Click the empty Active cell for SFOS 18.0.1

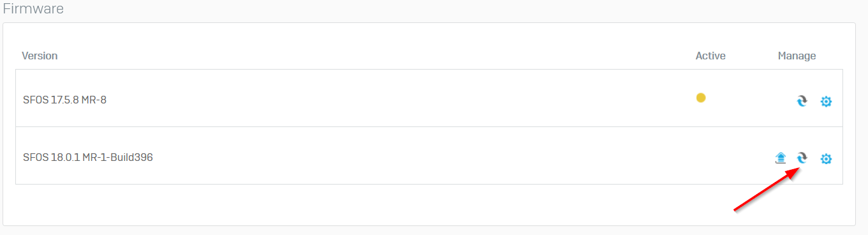point(710,156)
